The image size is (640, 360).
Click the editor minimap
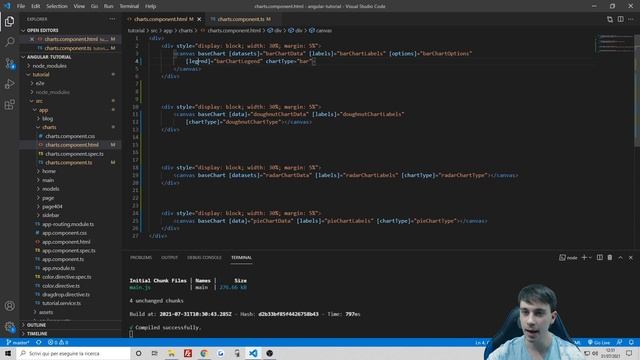615,43
